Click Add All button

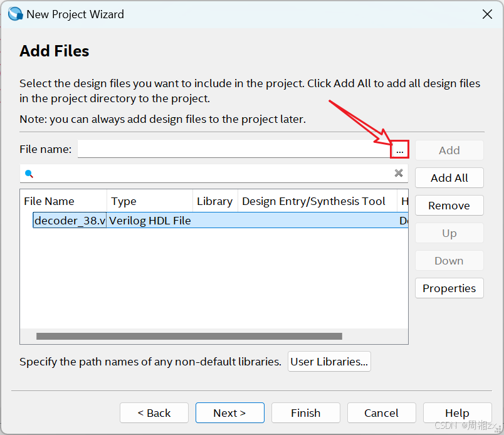click(449, 178)
